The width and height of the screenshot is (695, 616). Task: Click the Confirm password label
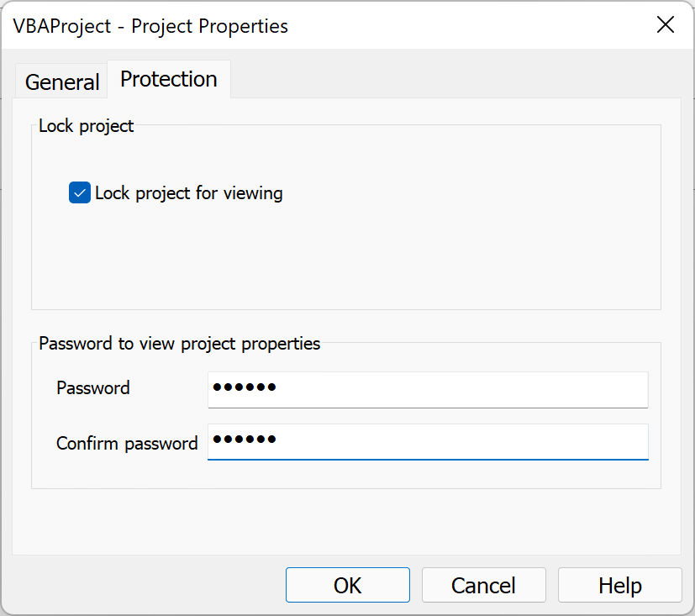(x=126, y=443)
